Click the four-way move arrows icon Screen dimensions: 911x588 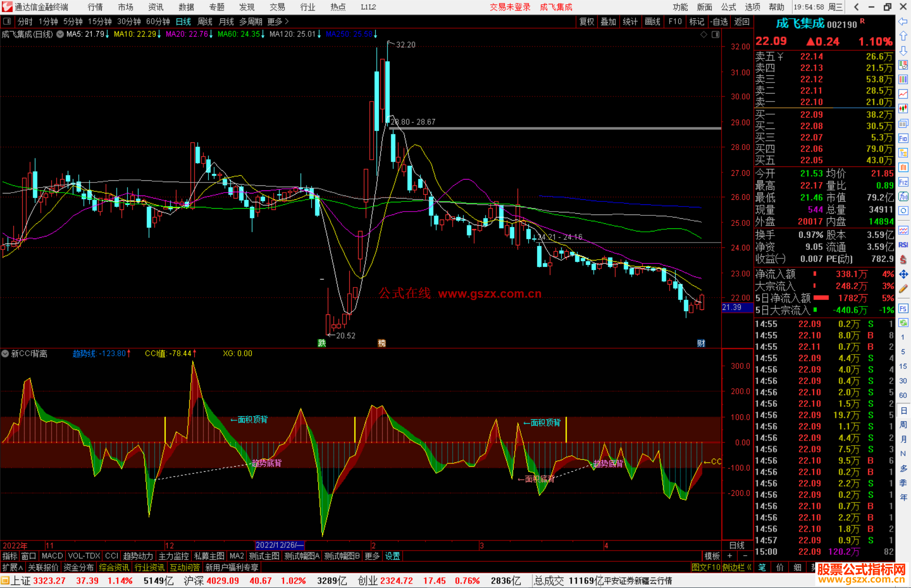pos(903,274)
